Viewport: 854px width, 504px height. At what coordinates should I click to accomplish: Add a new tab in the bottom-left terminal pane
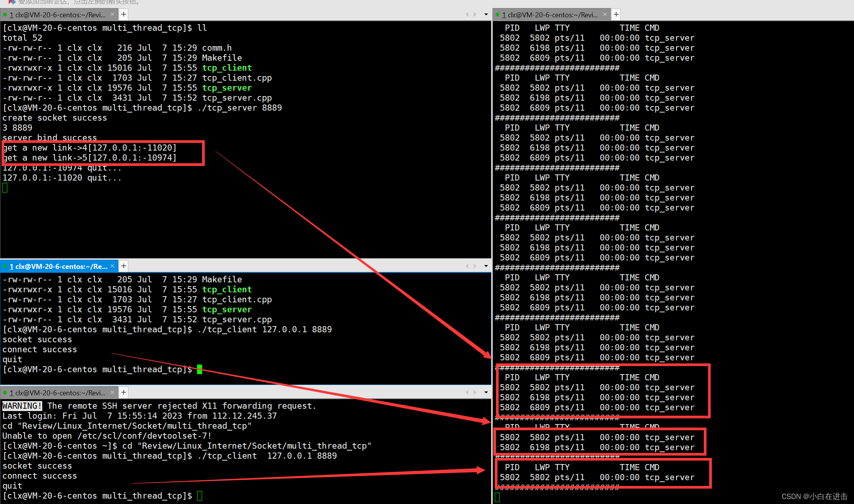[x=124, y=392]
